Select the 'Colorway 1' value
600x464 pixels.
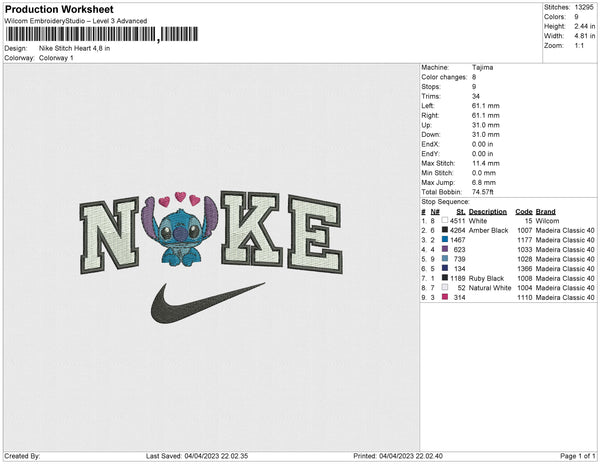(56, 58)
